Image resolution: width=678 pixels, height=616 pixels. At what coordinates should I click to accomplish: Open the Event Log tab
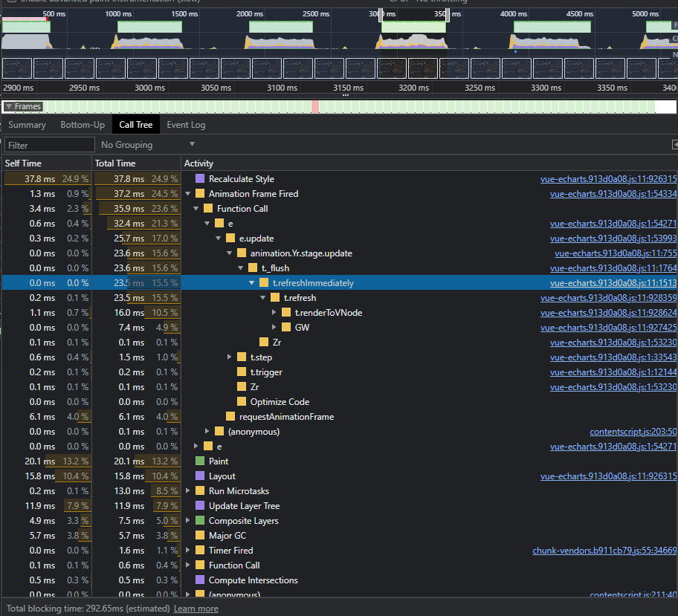[186, 125]
